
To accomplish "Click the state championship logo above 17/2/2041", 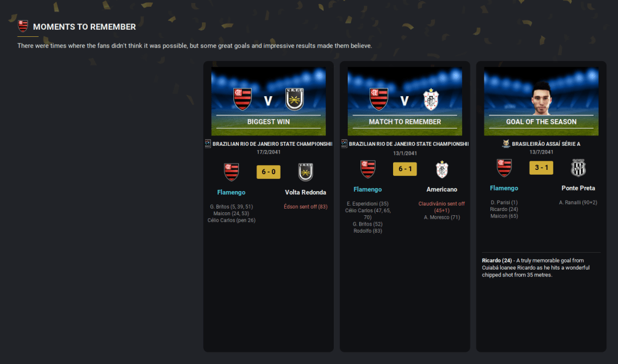I will pyautogui.click(x=207, y=144).
